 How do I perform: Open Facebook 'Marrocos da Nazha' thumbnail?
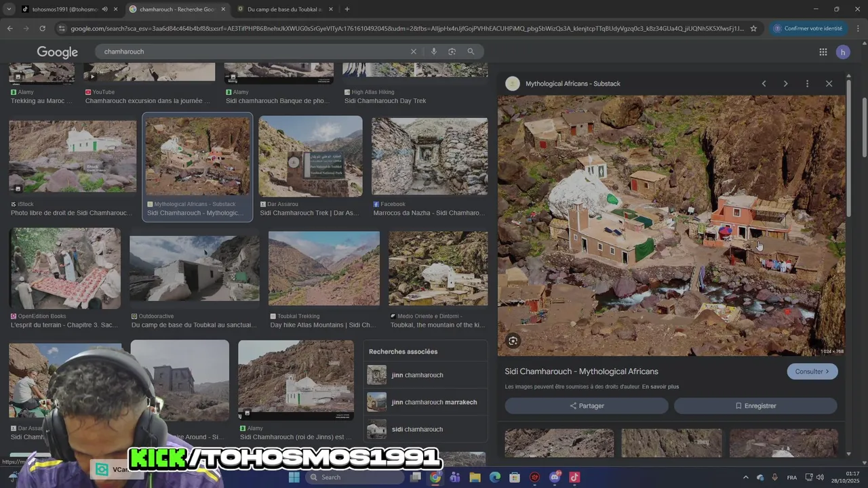[x=429, y=157]
